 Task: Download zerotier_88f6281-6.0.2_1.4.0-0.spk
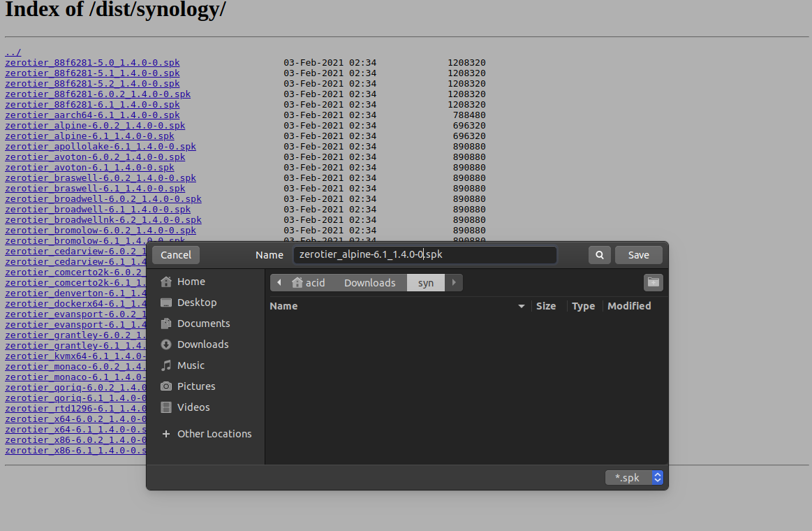point(98,94)
